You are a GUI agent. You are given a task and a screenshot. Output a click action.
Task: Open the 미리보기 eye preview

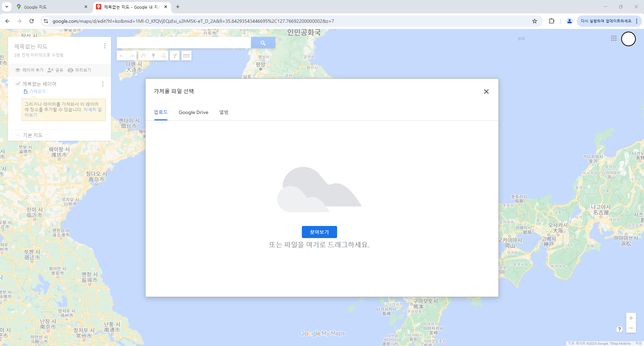point(79,70)
